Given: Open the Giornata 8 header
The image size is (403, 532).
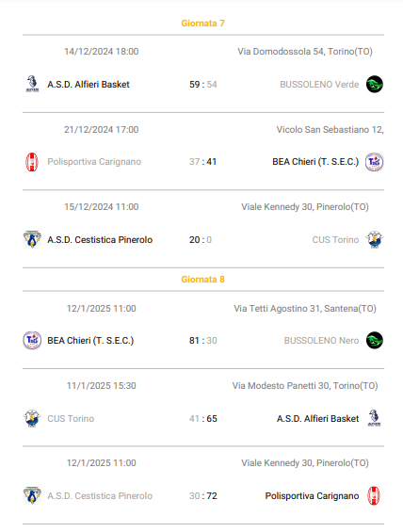Looking at the screenshot, I should point(202,280).
